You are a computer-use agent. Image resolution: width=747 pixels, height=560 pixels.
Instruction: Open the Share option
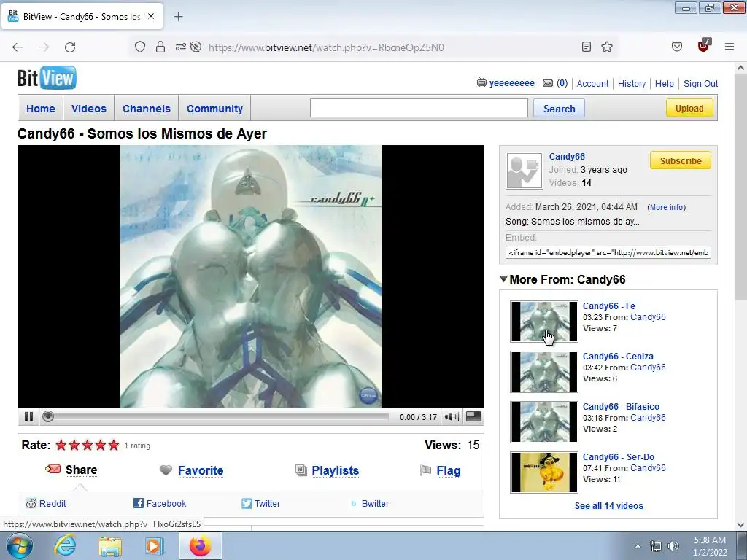(x=81, y=470)
